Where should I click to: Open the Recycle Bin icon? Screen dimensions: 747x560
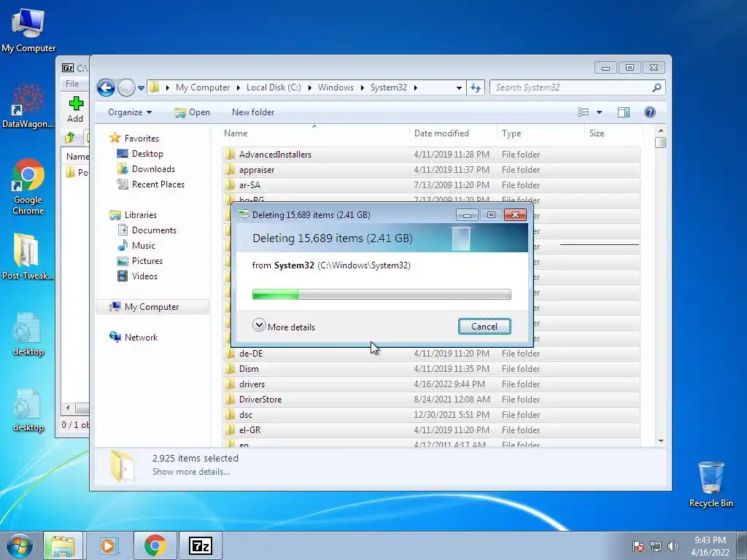click(x=711, y=484)
